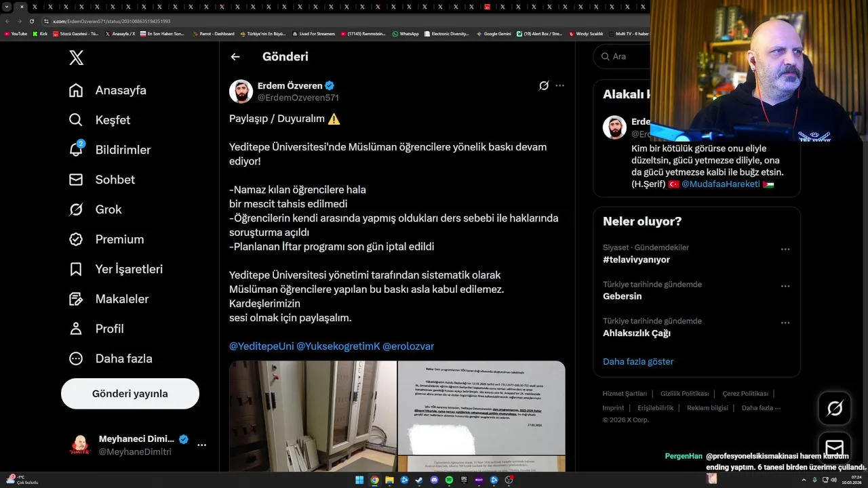The width and height of the screenshot is (868, 488).
Task: Open the tab list dropdown arrow
Action: click(6, 7)
